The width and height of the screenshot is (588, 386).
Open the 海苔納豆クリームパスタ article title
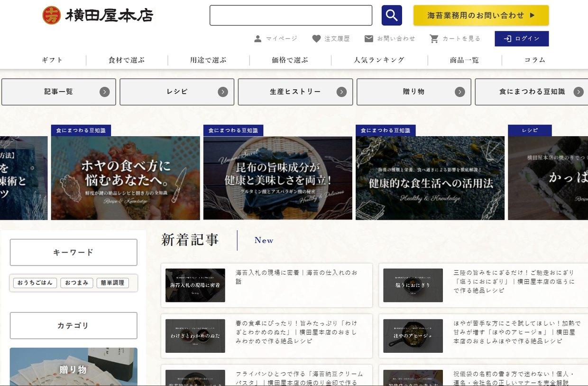tap(300, 378)
